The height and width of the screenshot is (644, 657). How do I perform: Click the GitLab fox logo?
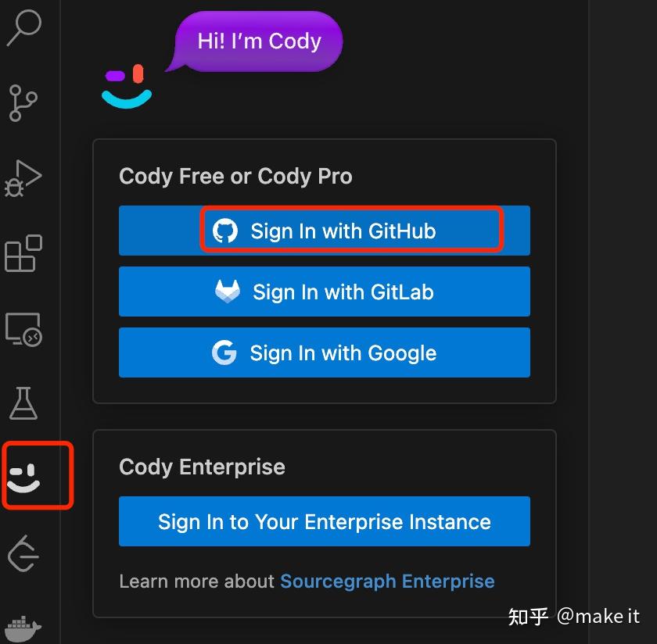(228, 291)
